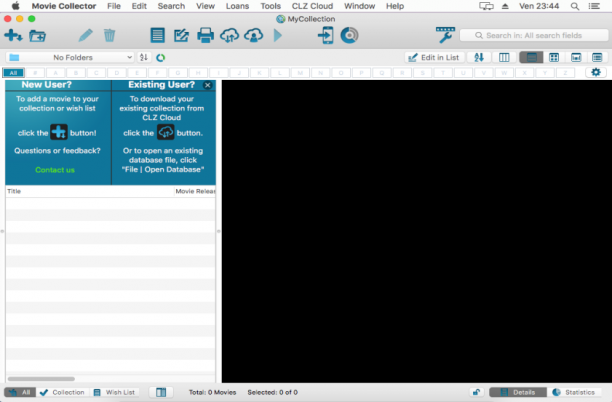Click the CLZ Cloud sync icon
612x402 pixels.
[x=230, y=36]
